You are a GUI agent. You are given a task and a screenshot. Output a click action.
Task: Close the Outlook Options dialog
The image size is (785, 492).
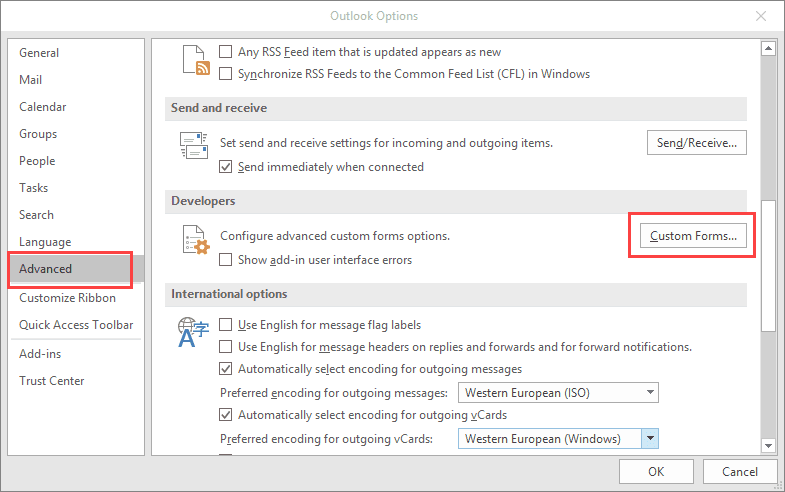pyautogui.click(x=760, y=16)
